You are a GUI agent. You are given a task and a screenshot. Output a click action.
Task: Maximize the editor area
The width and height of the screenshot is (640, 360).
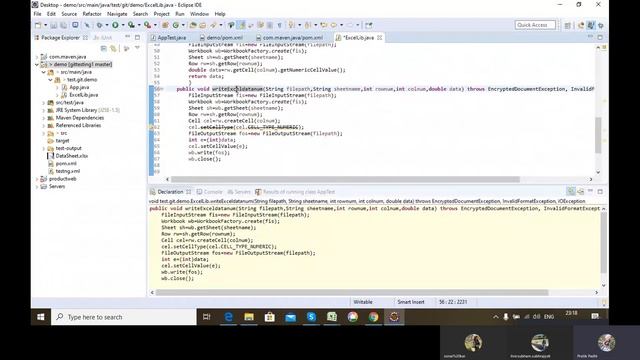tap(600, 37)
